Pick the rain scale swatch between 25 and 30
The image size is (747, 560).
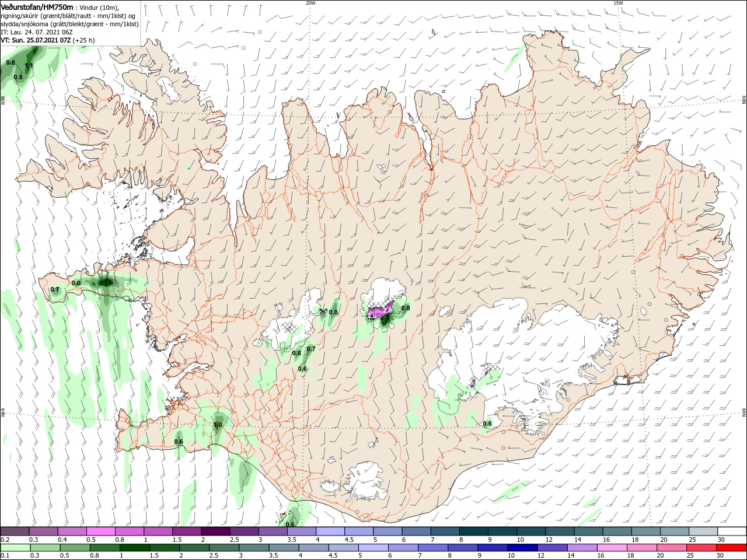tap(703, 548)
